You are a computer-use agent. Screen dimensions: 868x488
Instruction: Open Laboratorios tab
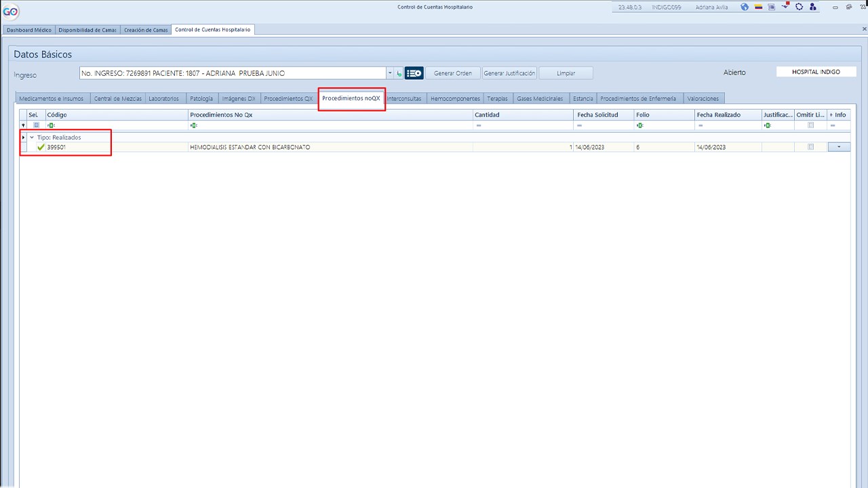[164, 98]
